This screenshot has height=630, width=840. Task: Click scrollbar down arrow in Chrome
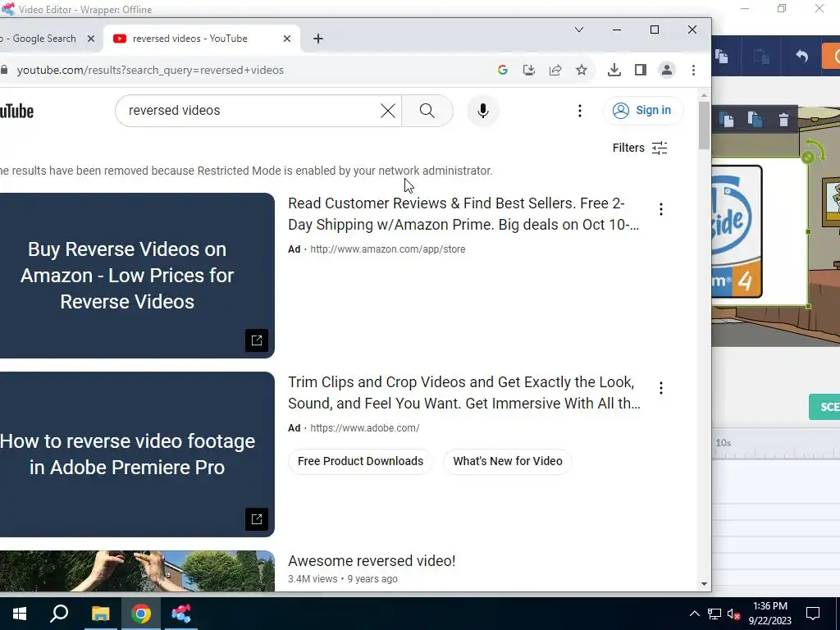click(x=704, y=584)
